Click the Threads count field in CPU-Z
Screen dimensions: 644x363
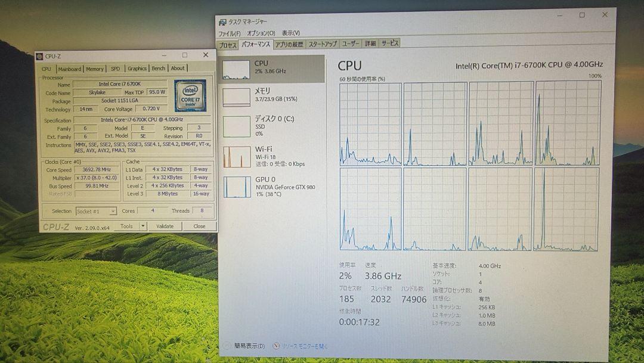[x=202, y=210]
